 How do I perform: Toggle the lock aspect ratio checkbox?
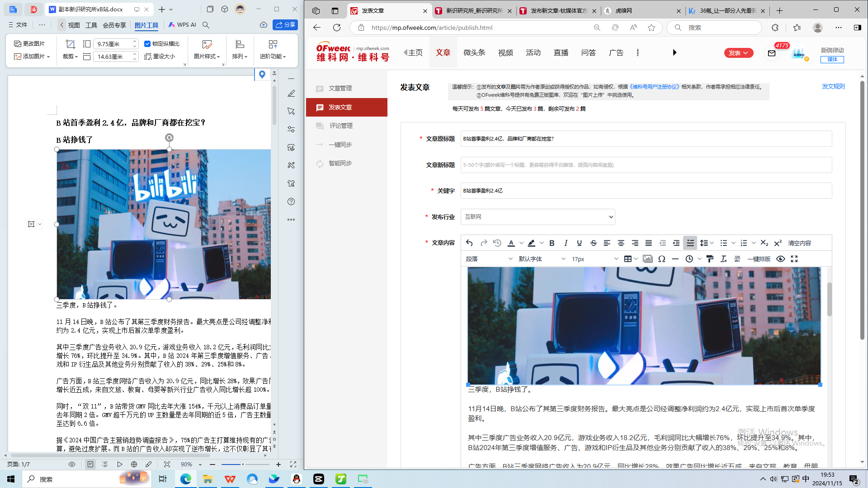147,44
